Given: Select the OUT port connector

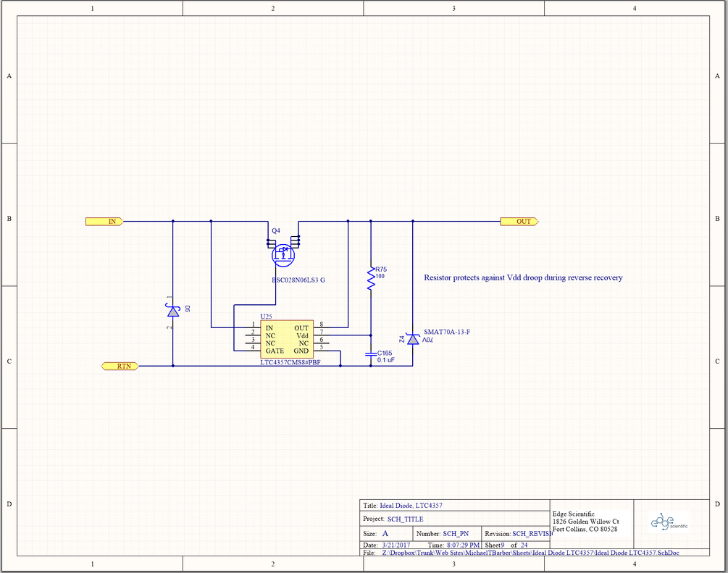Looking at the screenshot, I should point(519,222).
